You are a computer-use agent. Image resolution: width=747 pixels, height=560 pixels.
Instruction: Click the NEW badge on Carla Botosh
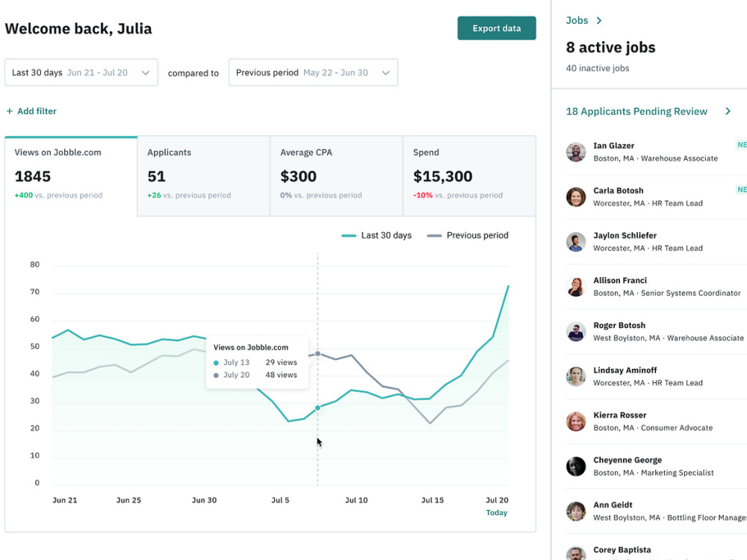tap(742, 190)
